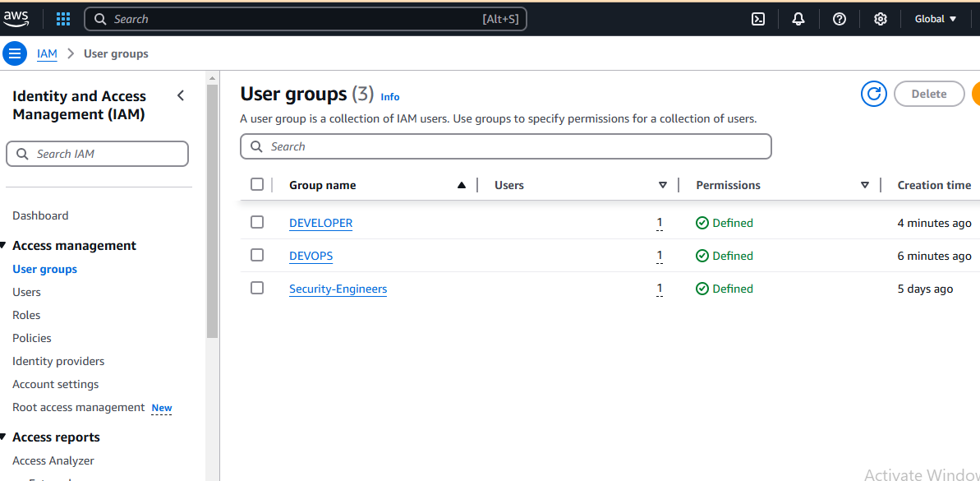Open the settings gear in the top bar

880,19
